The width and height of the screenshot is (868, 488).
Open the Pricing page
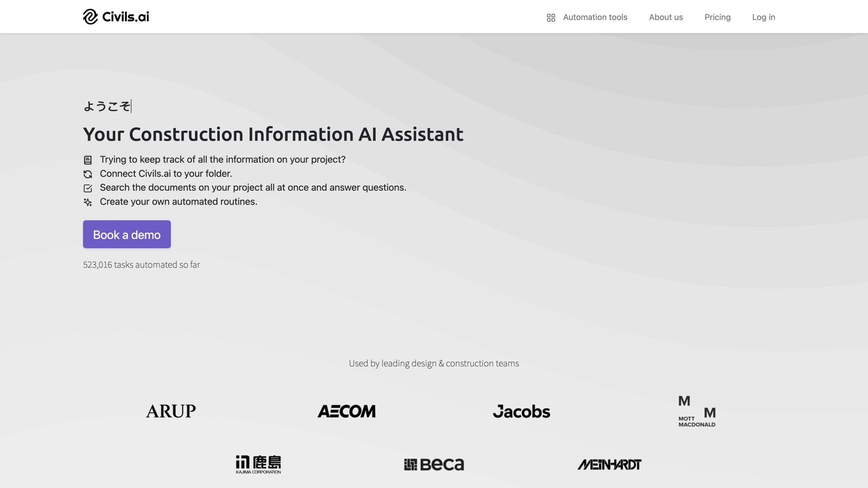pos(717,17)
